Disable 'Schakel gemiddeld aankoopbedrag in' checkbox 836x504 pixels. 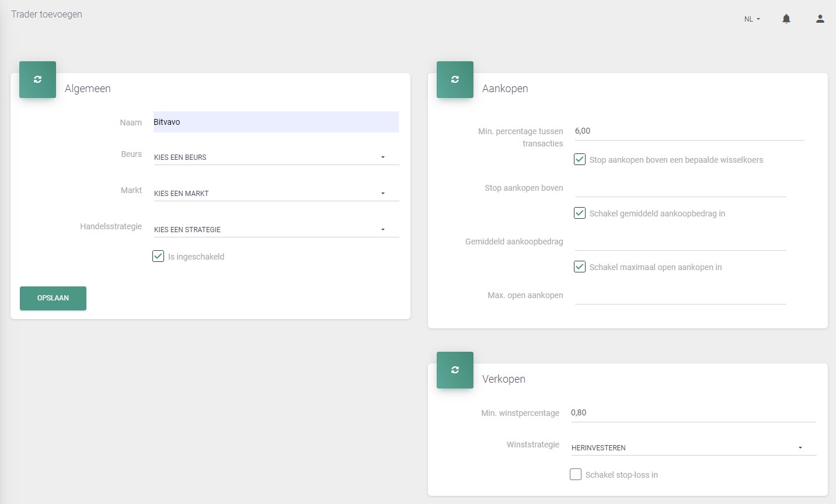[x=580, y=213]
